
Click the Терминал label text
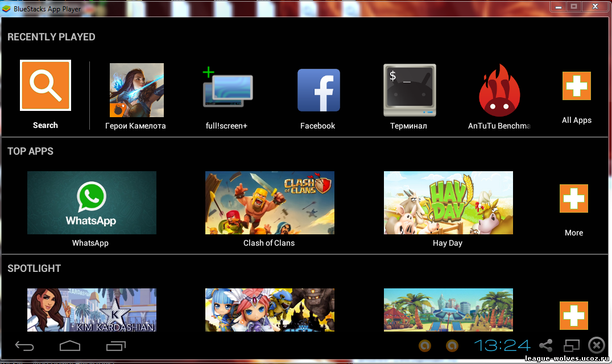[x=408, y=126]
